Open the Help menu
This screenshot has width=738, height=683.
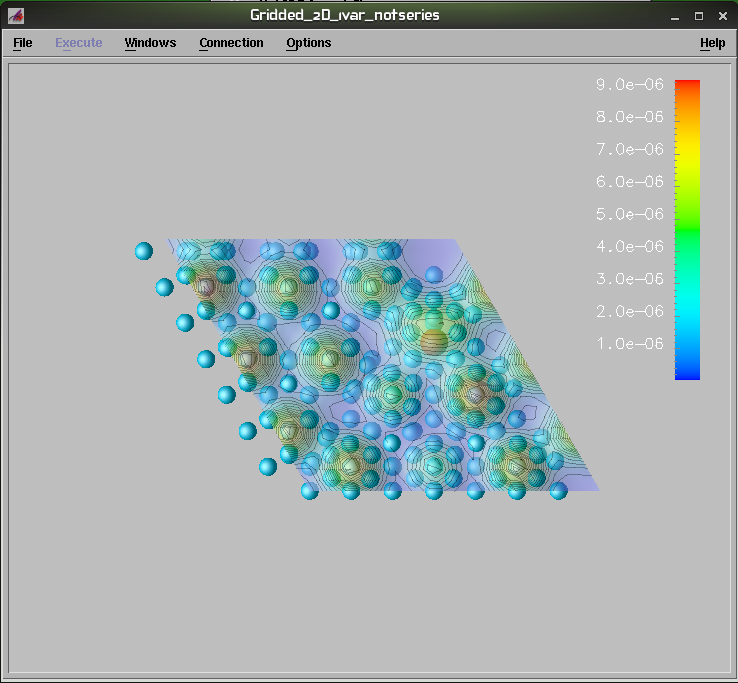click(712, 43)
